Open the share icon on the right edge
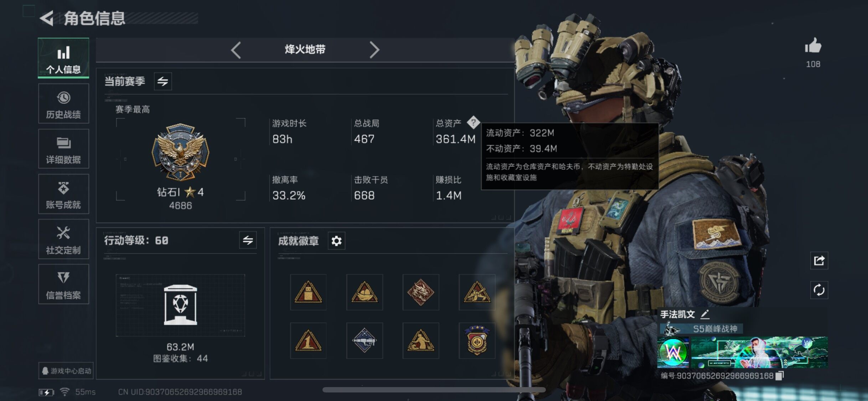The image size is (868, 401). click(x=819, y=261)
